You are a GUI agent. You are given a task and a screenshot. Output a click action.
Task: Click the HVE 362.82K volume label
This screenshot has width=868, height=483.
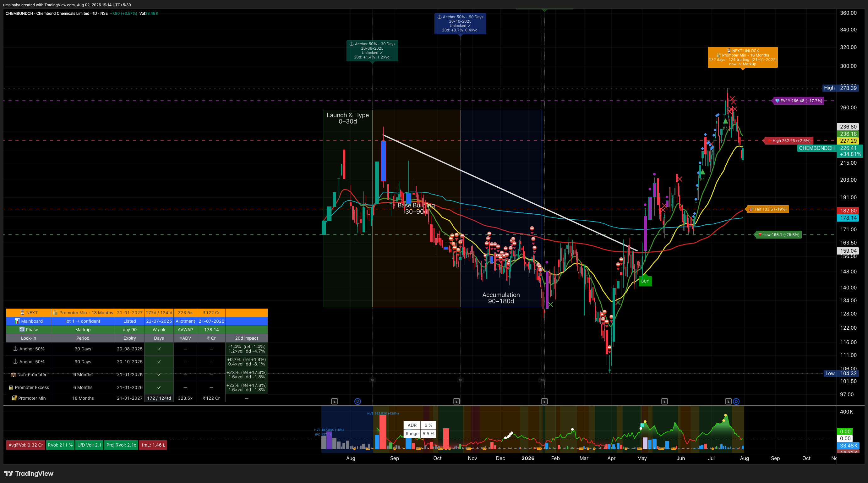coord(383,413)
